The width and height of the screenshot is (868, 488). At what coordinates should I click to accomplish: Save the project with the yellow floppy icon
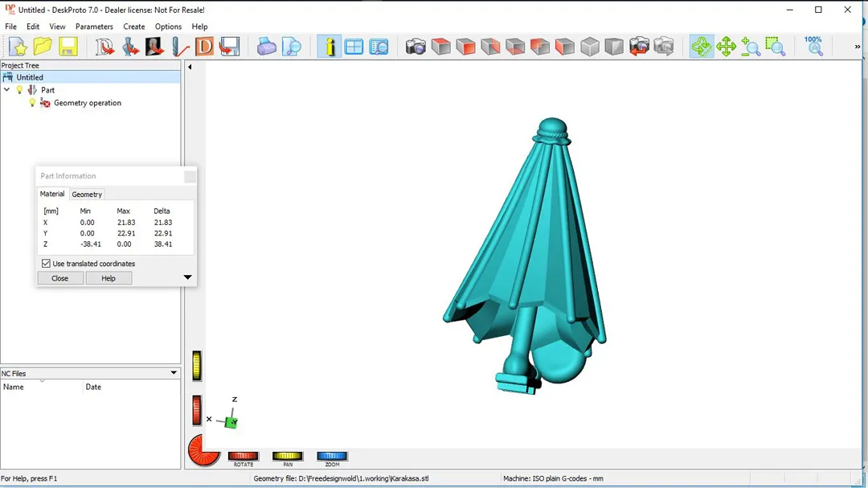[x=68, y=47]
